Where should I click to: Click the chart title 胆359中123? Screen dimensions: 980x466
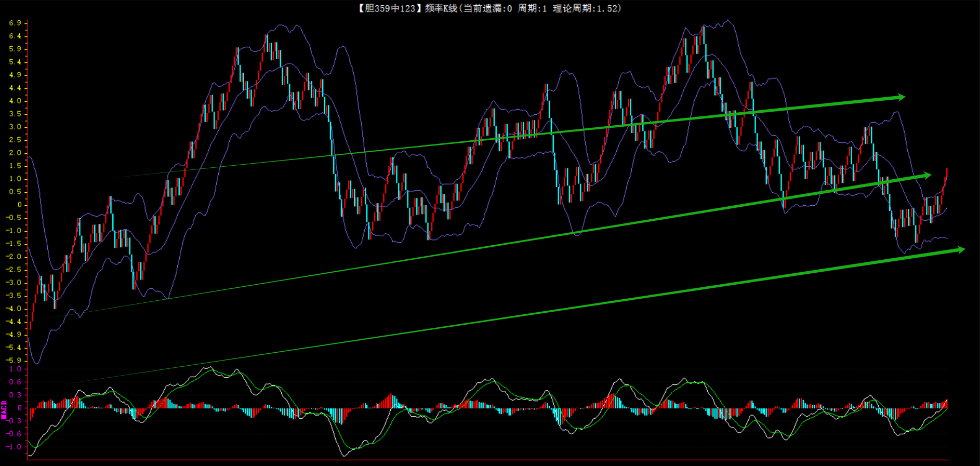click(387, 8)
